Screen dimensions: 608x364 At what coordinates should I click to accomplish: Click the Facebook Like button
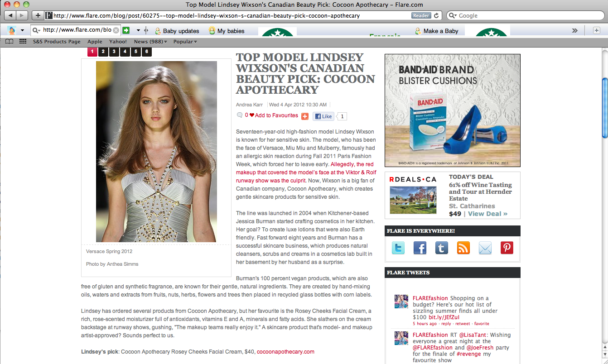[323, 116]
